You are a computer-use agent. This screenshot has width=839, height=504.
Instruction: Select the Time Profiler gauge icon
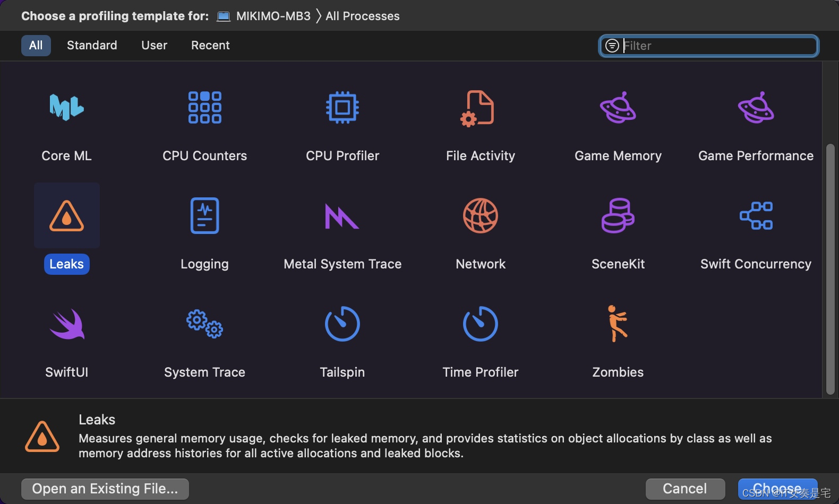click(480, 324)
